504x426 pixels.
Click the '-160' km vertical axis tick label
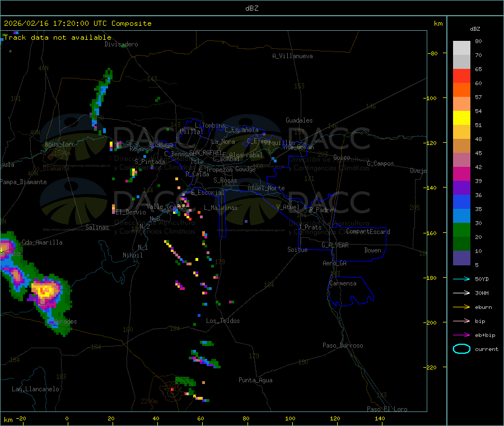coord(430,233)
